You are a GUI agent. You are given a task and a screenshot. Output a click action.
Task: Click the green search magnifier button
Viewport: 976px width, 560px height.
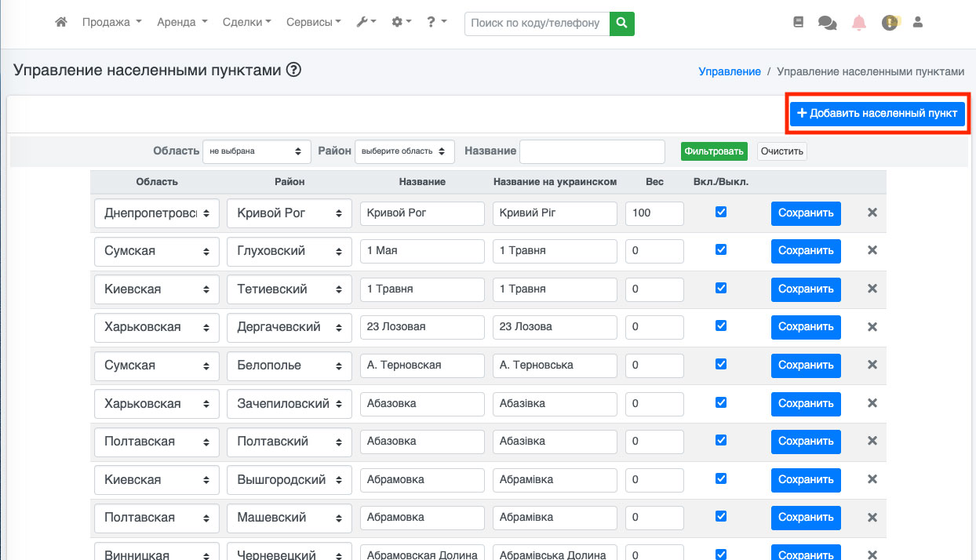pos(621,24)
